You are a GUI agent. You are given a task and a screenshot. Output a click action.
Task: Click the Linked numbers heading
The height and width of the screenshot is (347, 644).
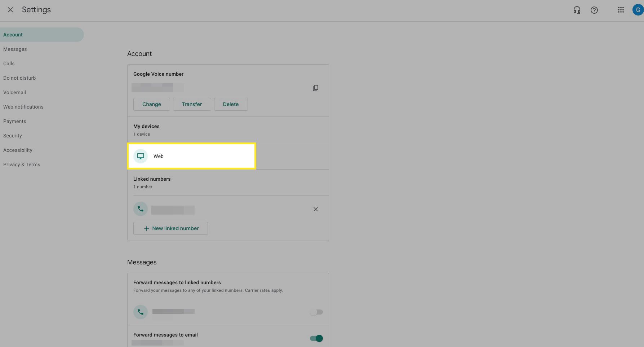pos(152,179)
